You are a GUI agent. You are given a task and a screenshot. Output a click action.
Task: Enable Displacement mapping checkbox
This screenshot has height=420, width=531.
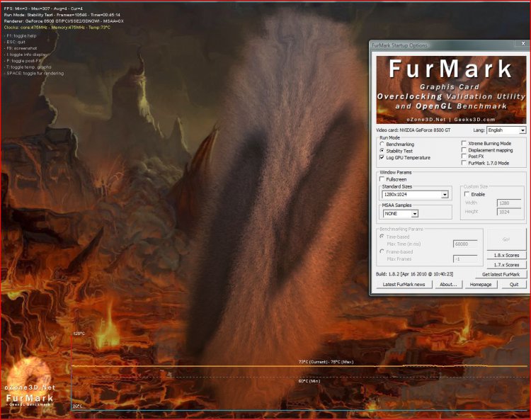pos(464,150)
